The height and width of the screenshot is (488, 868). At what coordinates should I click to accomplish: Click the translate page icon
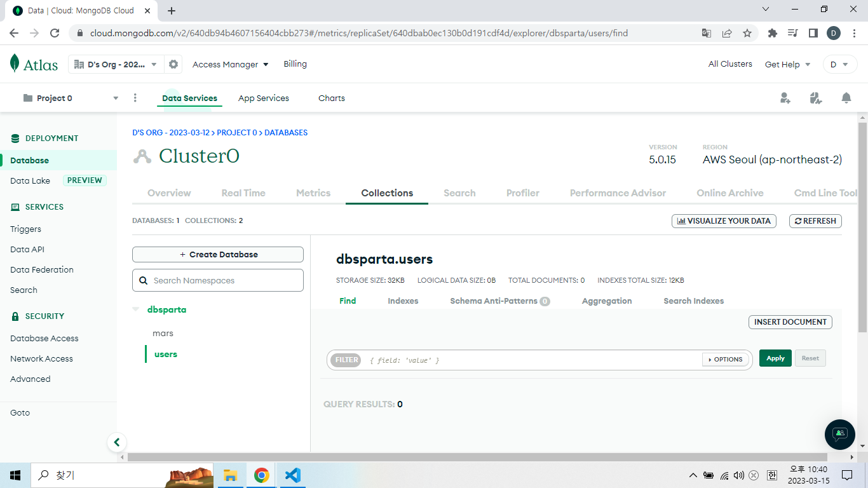707,33
